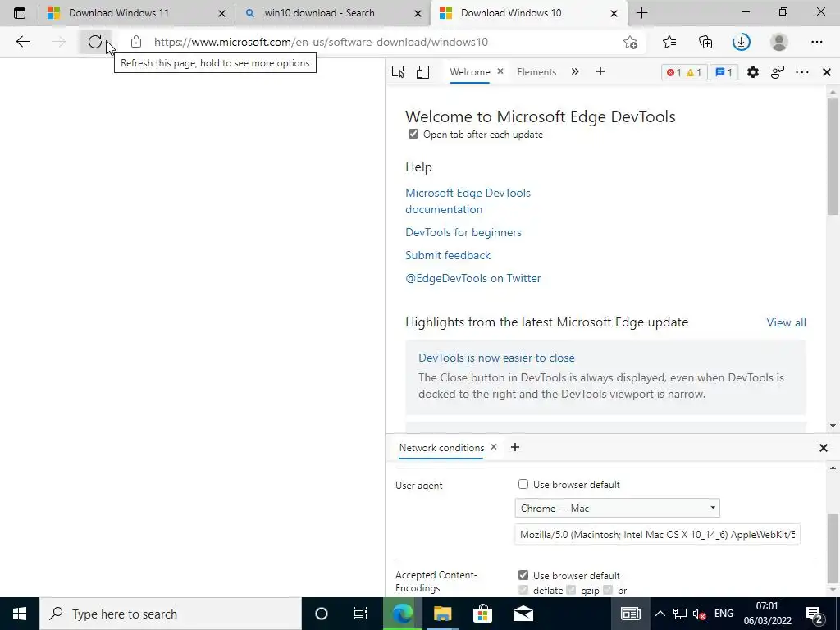The width and height of the screenshot is (840, 630).
Task: Add a new tool tab in DevTools
Action: click(x=600, y=72)
